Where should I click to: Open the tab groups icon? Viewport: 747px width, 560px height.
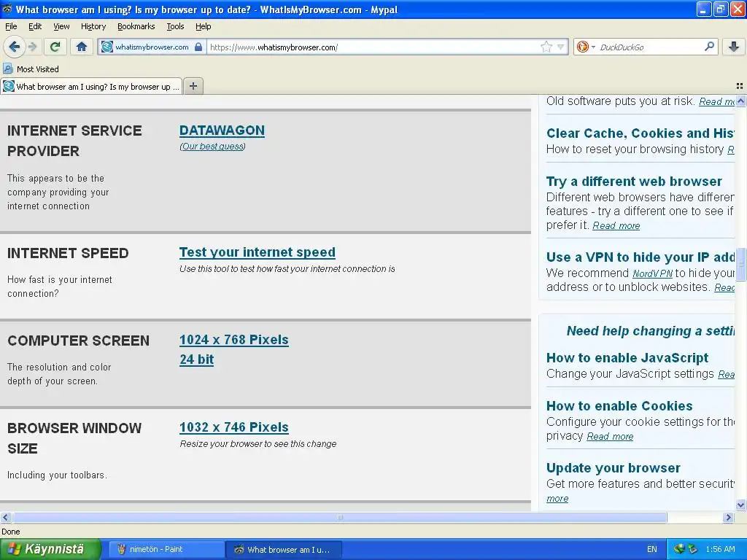(x=740, y=86)
